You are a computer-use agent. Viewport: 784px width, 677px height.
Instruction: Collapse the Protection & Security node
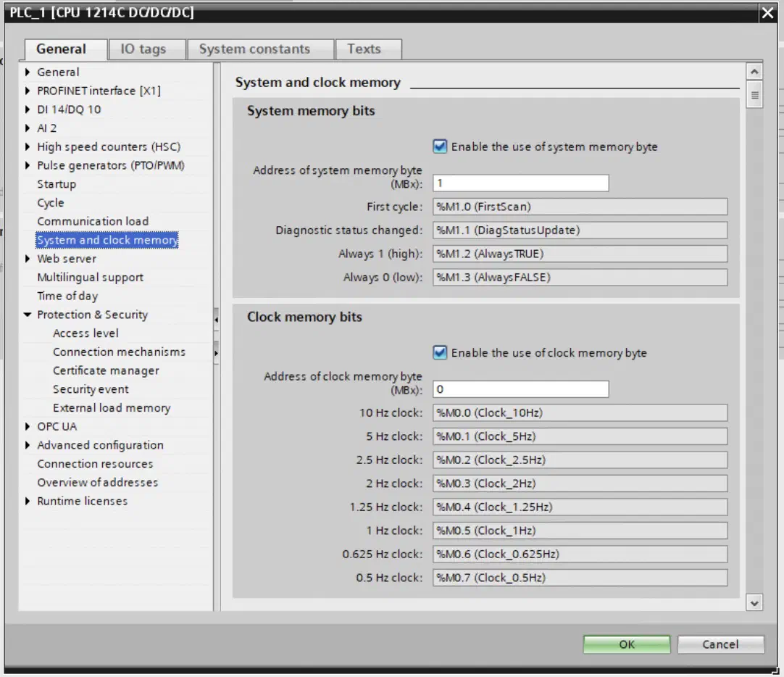(x=28, y=315)
